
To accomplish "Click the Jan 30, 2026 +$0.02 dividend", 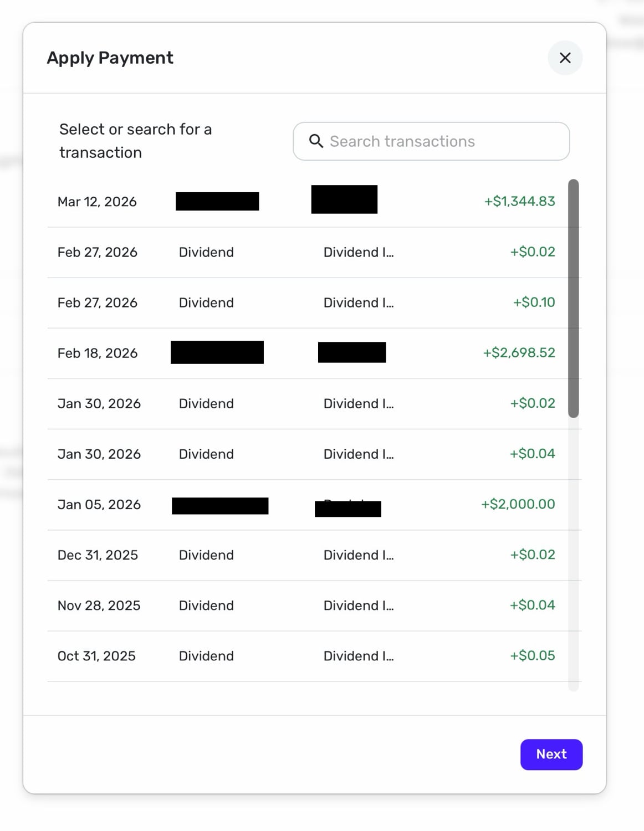I will tap(532, 403).
